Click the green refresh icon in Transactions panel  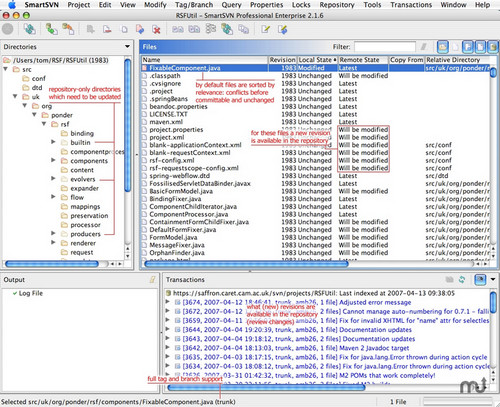pyautogui.click(x=462, y=279)
